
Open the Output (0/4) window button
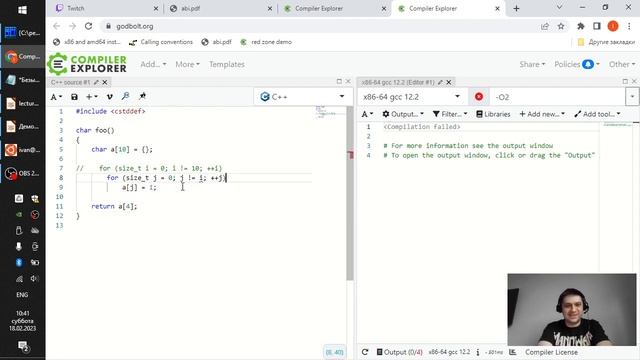pos(400,352)
